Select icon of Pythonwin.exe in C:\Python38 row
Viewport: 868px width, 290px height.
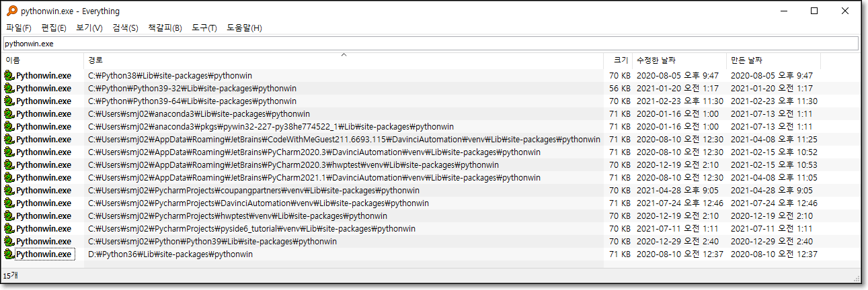(x=9, y=76)
